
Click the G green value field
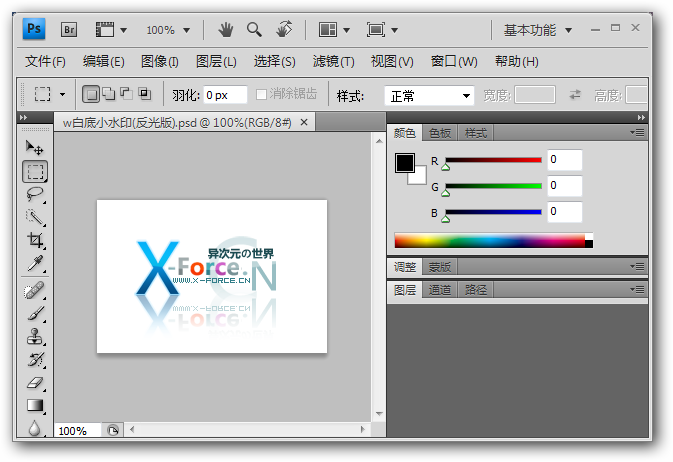click(x=565, y=186)
